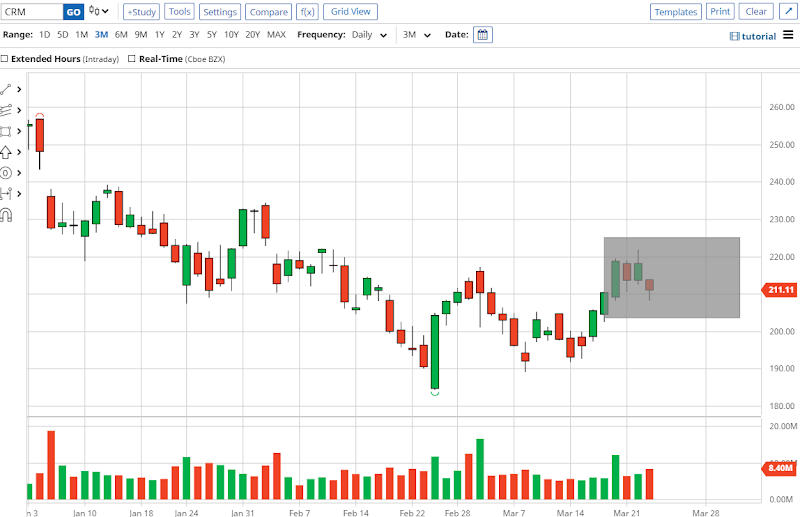The width and height of the screenshot is (800, 517).
Task: Enable the Real-Time Cboe BZX checkbox
Action: 132,59
